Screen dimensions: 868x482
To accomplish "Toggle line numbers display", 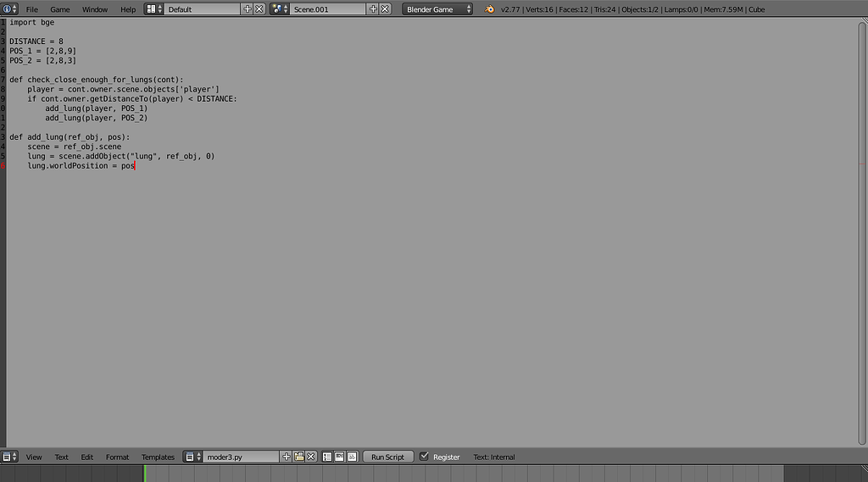I will pyautogui.click(x=327, y=457).
